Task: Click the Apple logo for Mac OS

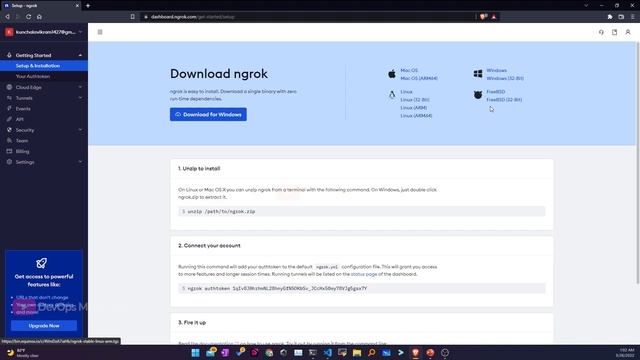Action: coord(392,74)
